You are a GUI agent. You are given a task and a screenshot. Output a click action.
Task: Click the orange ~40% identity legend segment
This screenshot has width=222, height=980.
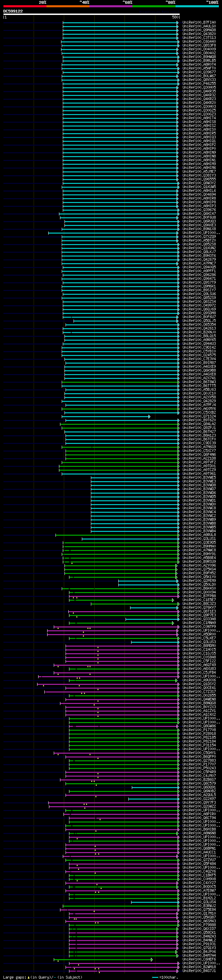68,7
